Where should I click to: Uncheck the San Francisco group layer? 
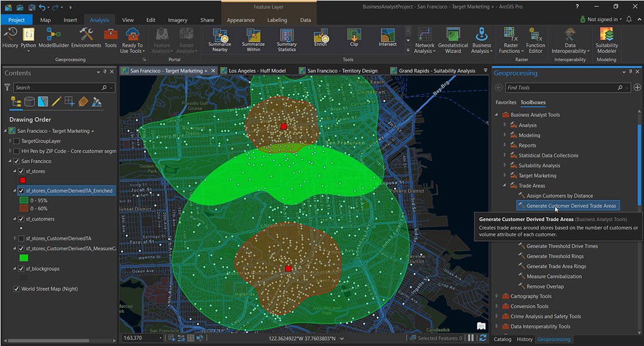point(17,161)
